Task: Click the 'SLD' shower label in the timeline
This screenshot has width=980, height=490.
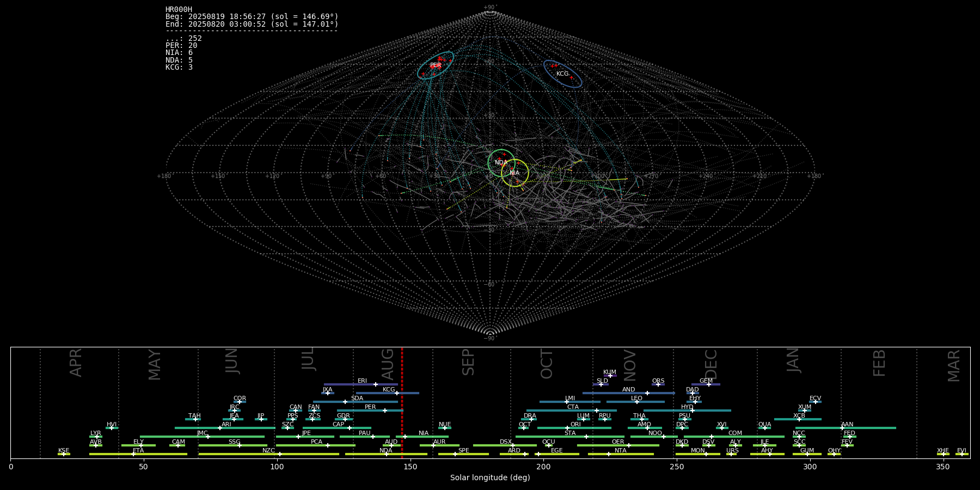Action: pyautogui.click(x=602, y=381)
